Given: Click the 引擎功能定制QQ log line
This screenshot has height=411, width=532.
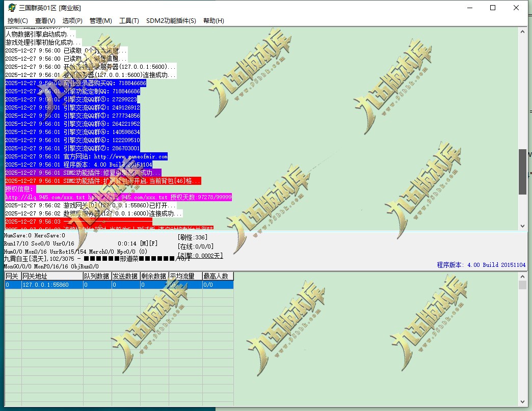Looking at the screenshot, I should point(72,91).
